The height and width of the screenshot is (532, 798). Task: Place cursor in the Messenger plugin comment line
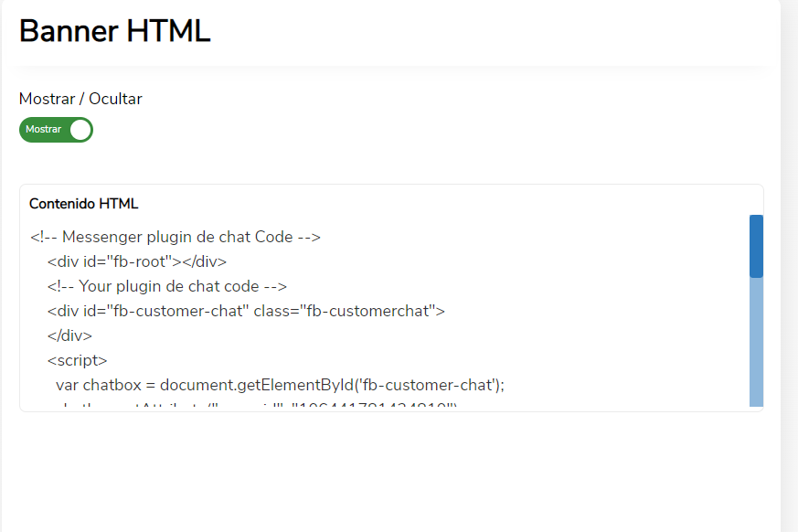(x=176, y=238)
